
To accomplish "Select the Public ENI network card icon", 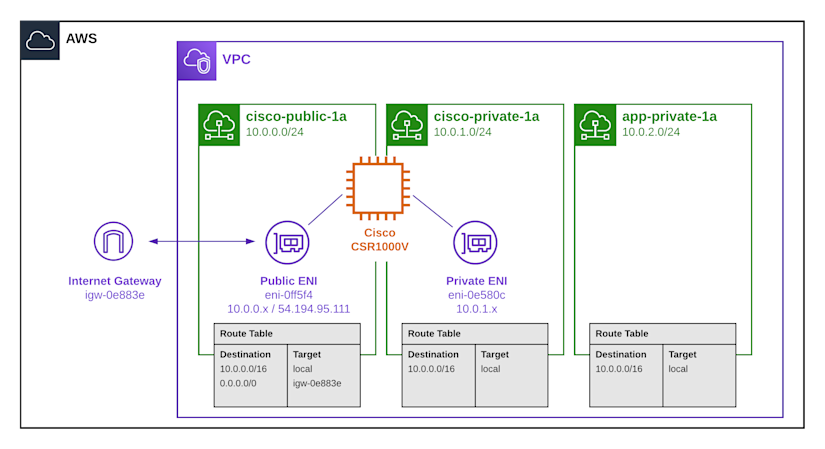I will (287, 243).
